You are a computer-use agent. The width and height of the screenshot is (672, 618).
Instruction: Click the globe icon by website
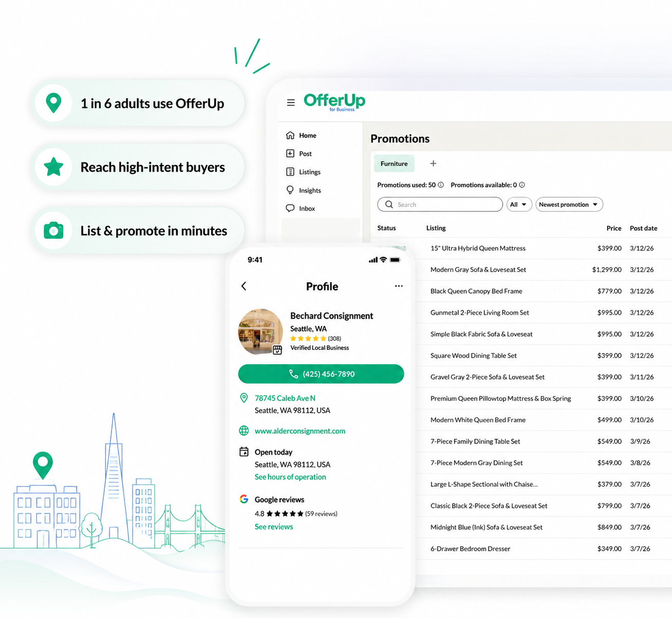[x=244, y=430]
